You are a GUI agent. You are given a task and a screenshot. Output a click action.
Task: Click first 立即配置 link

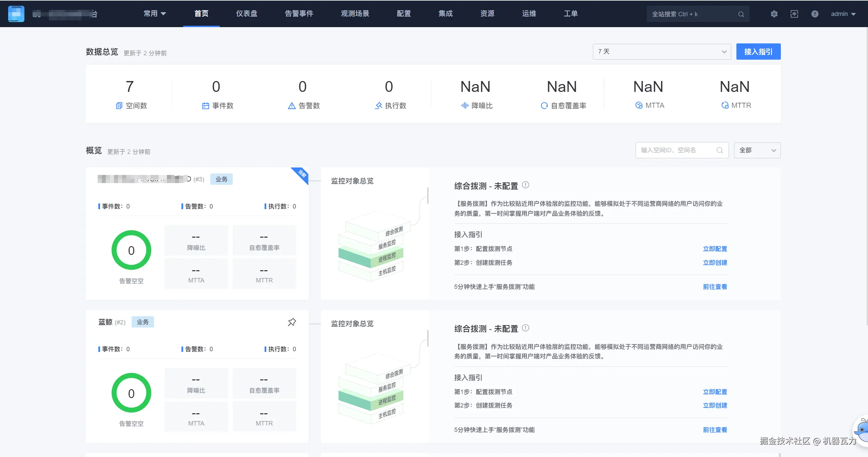coord(715,249)
